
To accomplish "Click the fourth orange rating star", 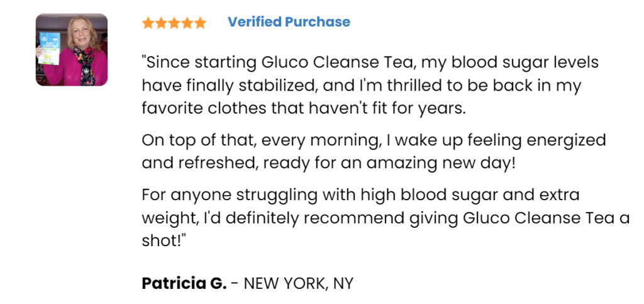I will point(187,23).
